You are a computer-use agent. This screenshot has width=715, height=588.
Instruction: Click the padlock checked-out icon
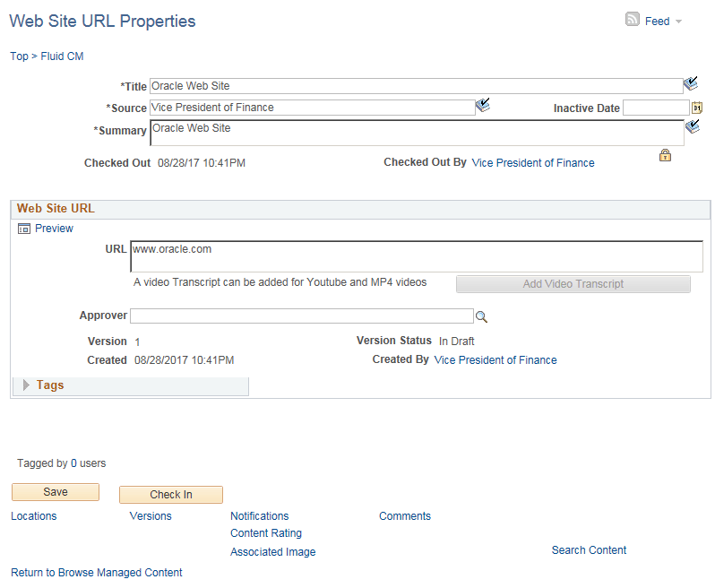(665, 155)
